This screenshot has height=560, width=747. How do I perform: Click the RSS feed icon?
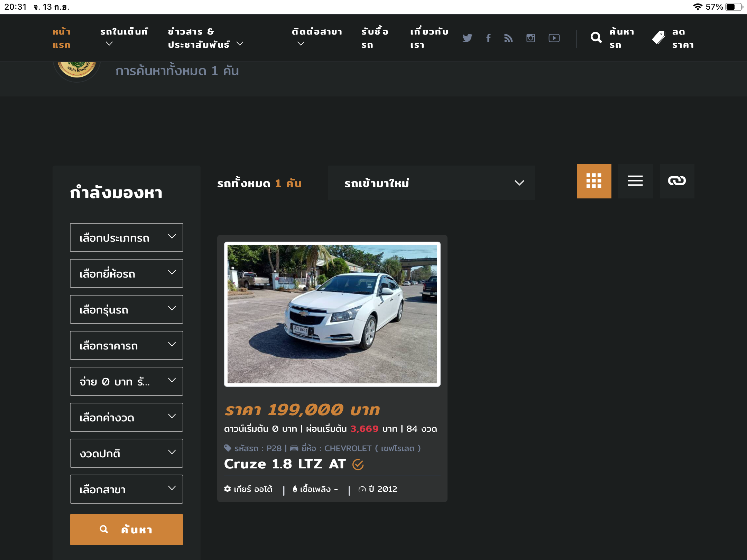point(508,38)
